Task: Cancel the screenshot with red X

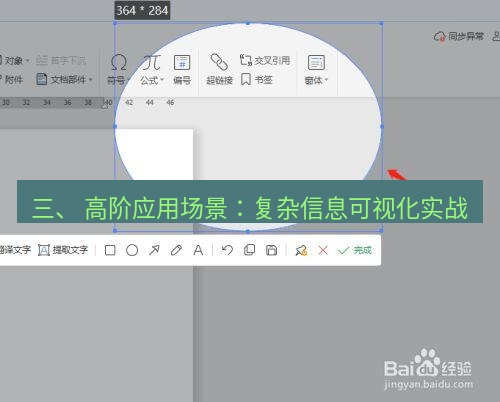Action: click(x=323, y=250)
